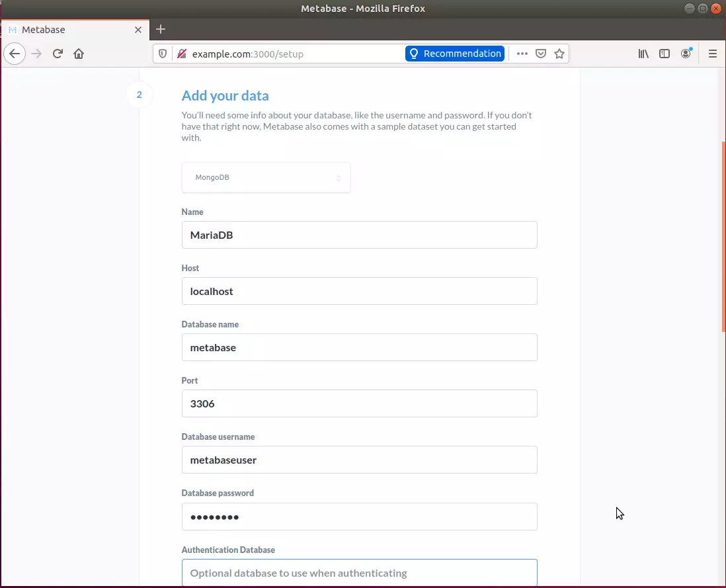
Task: Open tracking protection shield icon
Action: (x=163, y=54)
